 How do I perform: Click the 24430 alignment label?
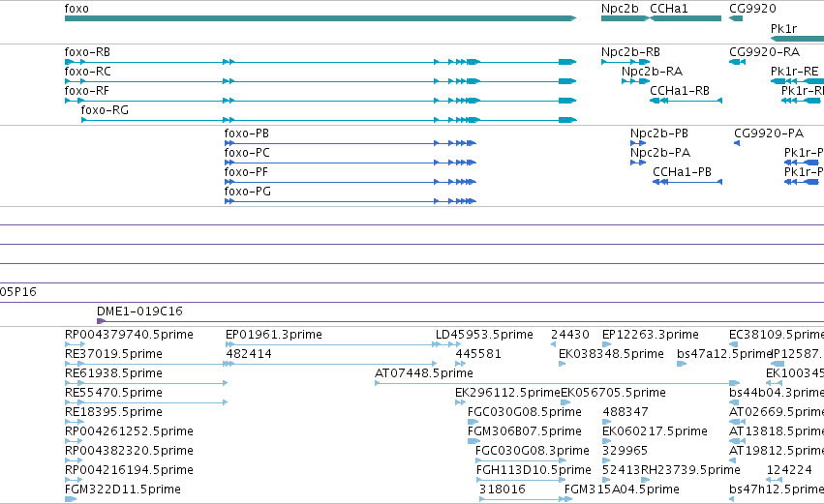pos(570,335)
